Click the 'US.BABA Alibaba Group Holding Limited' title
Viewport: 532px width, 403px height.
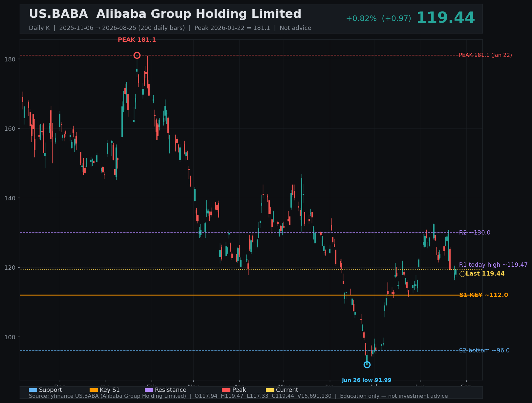click(165, 14)
